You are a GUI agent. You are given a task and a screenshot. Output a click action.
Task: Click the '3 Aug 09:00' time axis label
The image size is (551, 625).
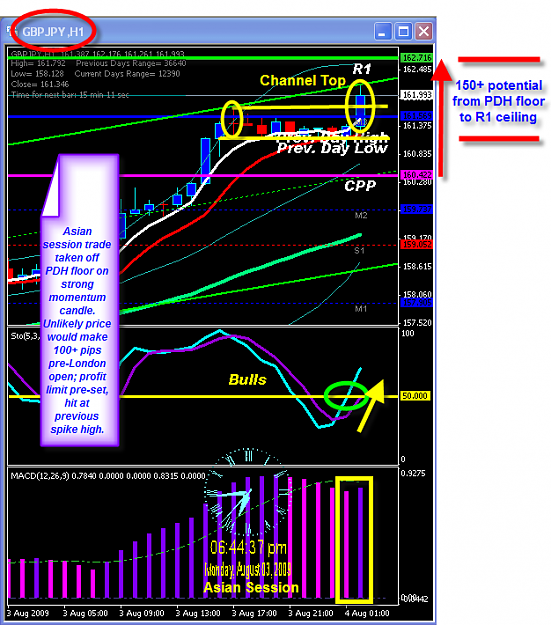pos(142,613)
